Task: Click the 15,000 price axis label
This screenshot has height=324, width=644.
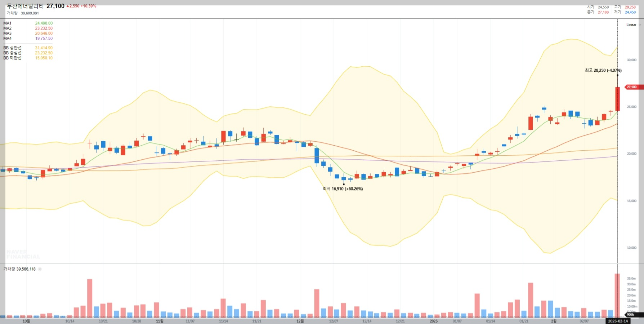Action: coord(632,201)
